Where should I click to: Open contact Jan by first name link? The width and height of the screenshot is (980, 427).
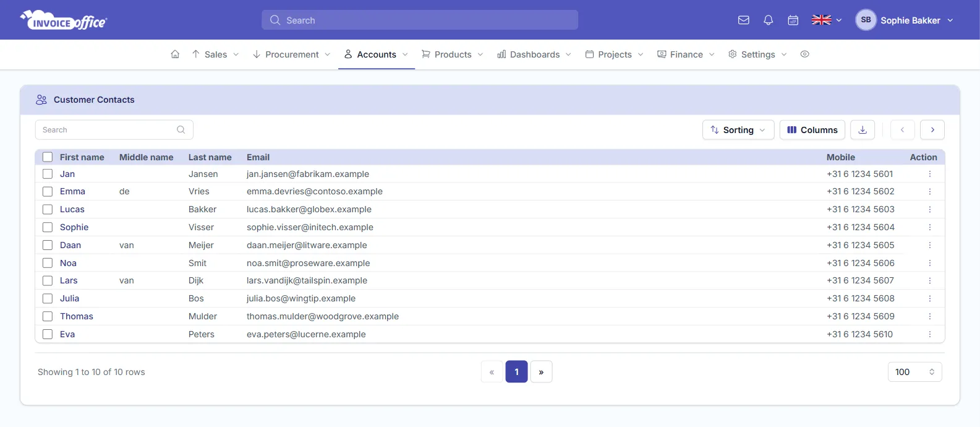[67, 174]
